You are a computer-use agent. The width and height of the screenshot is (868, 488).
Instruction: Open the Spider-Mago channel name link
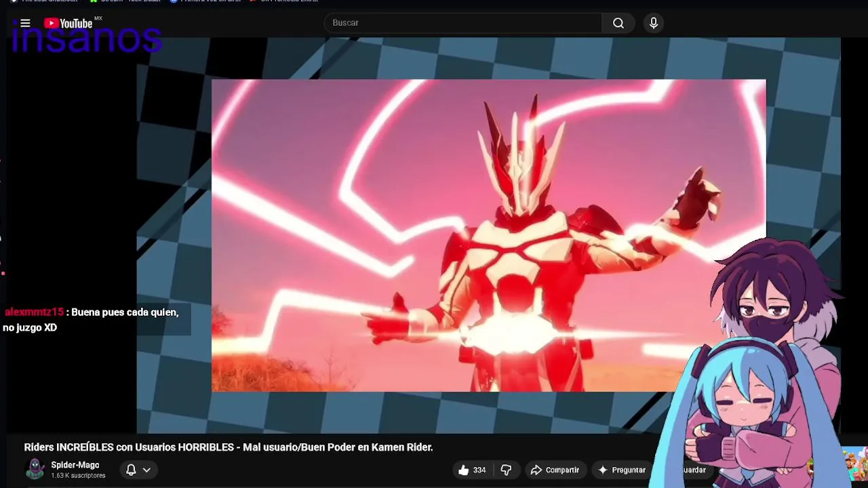pyautogui.click(x=75, y=465)
